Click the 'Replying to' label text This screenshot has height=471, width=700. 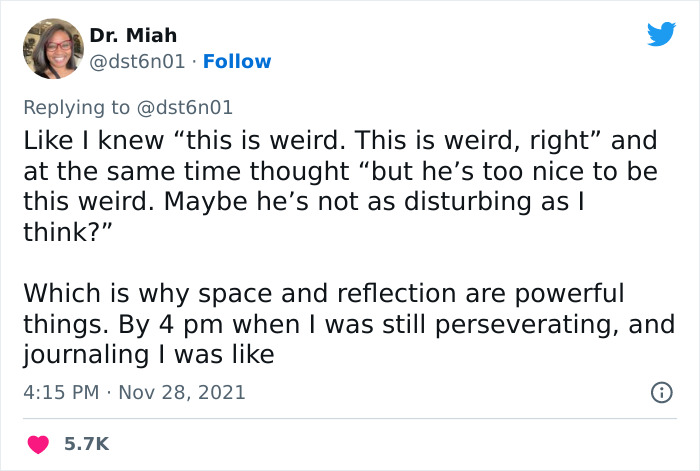click(76, 107)
